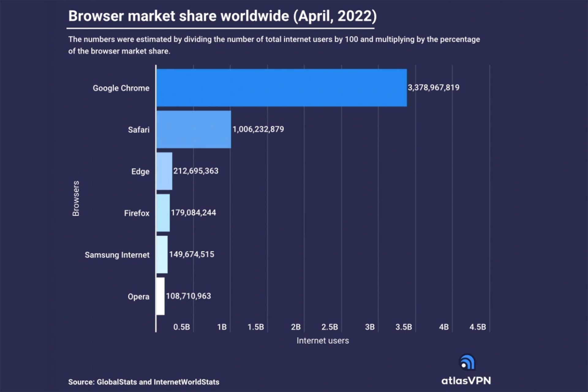588x392 pixels.
Task: Click the subtitle describing how numbers were estimated
Action: tap(274, 45)
